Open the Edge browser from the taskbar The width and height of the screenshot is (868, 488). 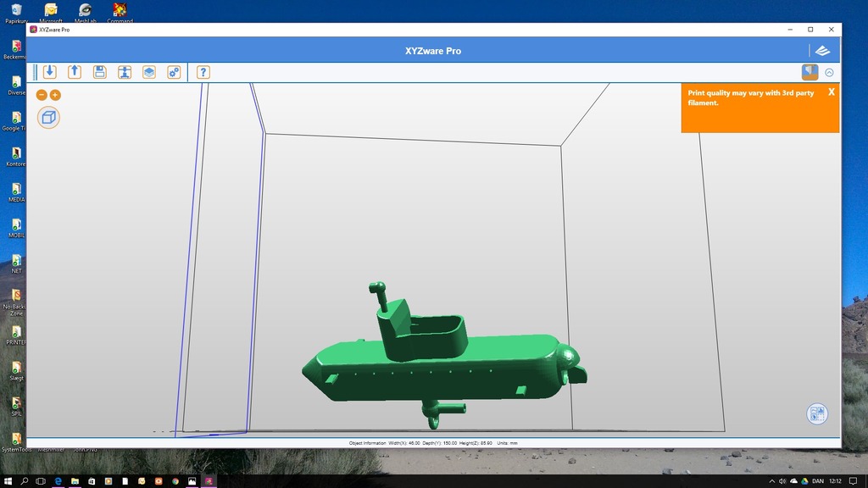pyautogui.click(x=58, y=481)
